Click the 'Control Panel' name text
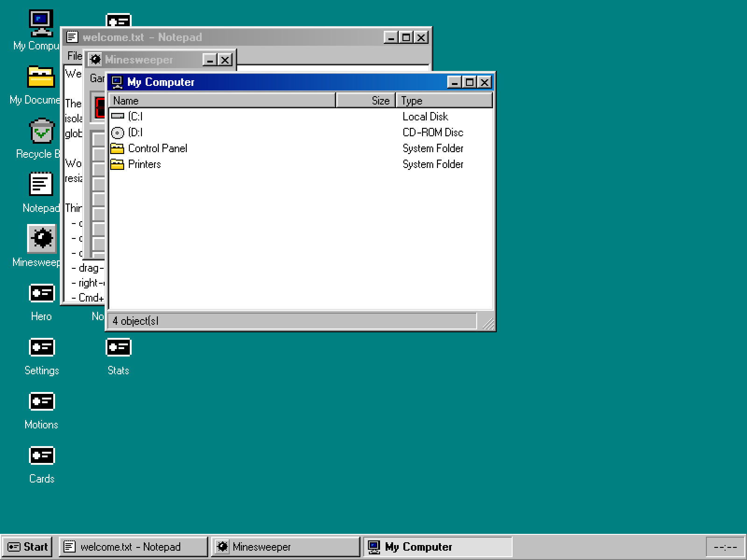The height and width of the screenshot is (560, 747). click(157, 148)
